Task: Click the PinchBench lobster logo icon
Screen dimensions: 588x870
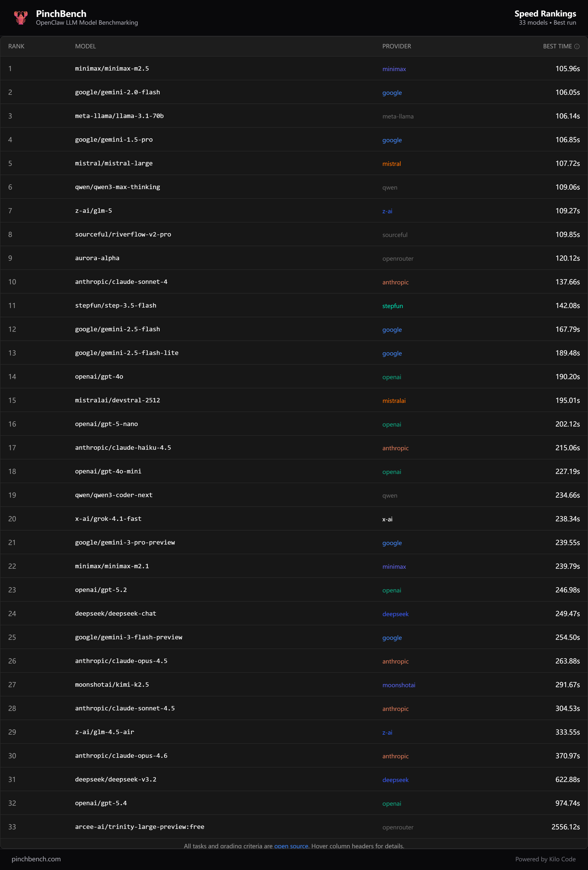Action: [21, 18]
